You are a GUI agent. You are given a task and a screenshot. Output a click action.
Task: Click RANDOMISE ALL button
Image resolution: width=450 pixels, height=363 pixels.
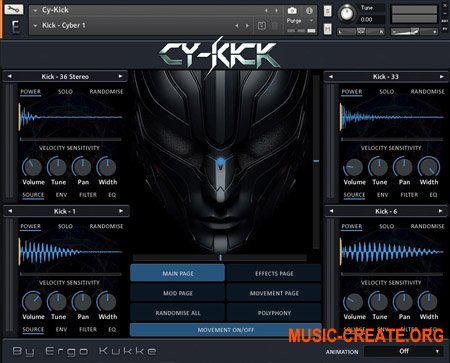pos(177,313)
